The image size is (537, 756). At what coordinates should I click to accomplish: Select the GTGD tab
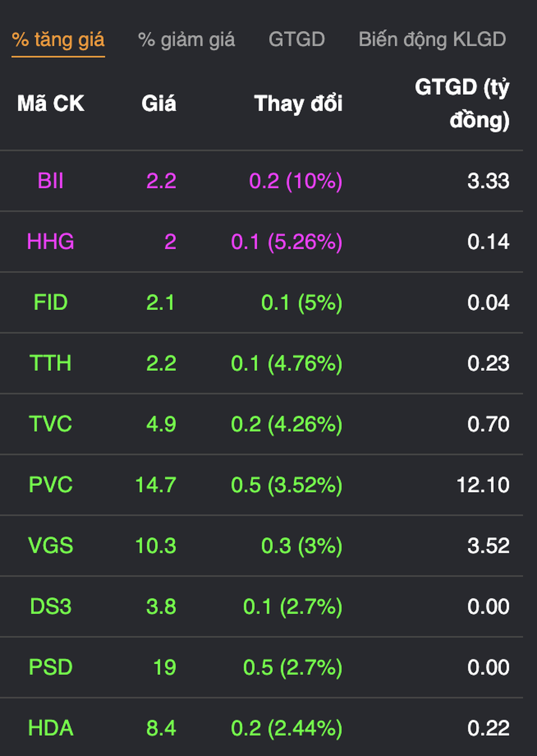(x=296, y=40)
